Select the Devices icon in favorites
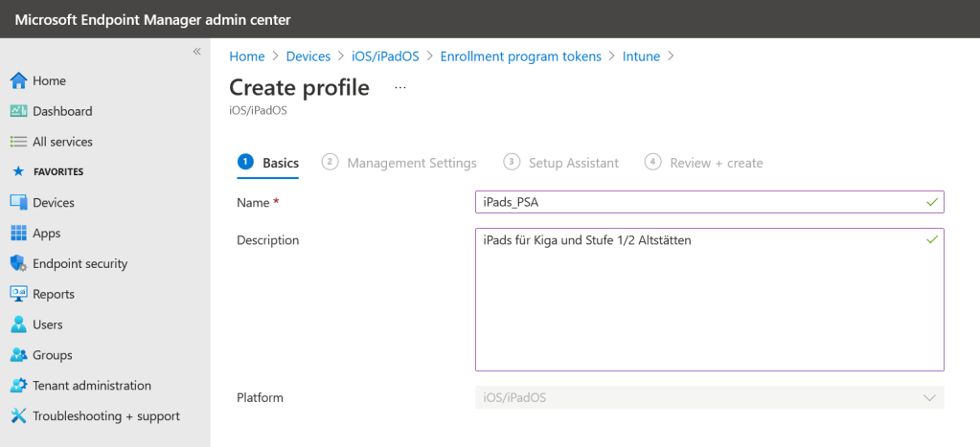The image size is (980, 447). pyautogui.click(x=18, y=203)
